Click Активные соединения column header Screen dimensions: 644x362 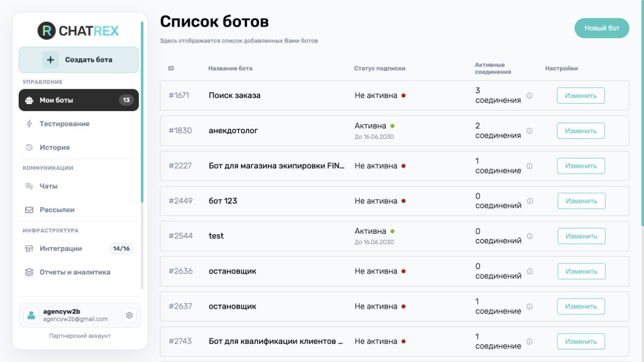[493, 68]
